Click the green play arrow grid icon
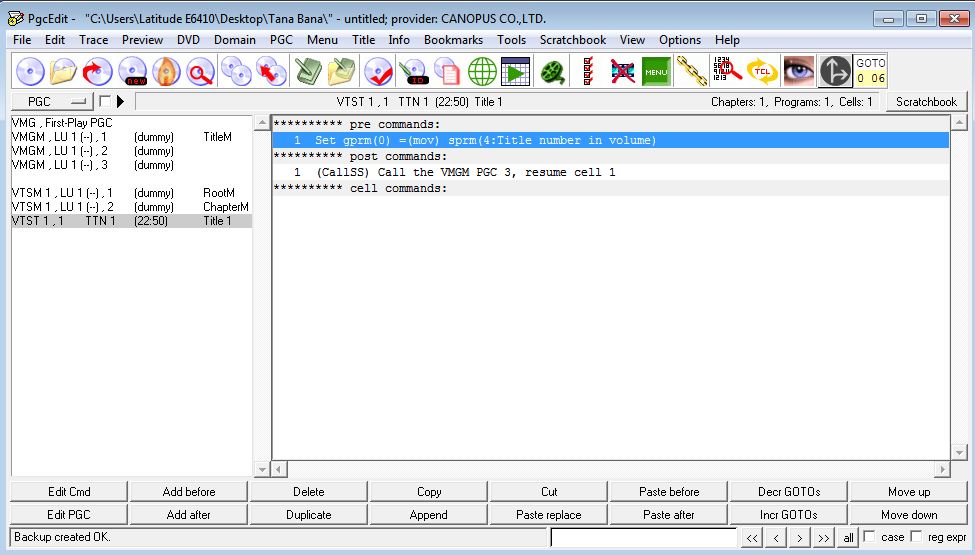The width and height of the screenshot is (975, 555). (515, 71)
